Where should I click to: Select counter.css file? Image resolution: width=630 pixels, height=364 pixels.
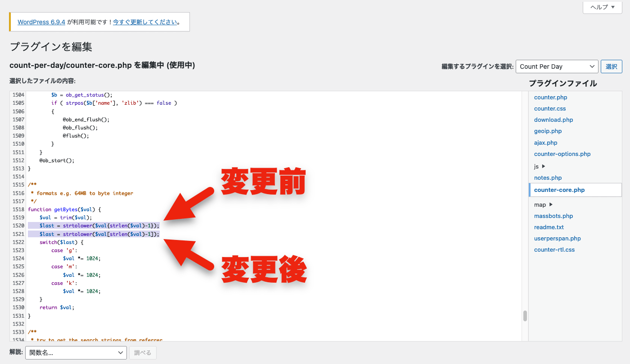tap(550, 108)
